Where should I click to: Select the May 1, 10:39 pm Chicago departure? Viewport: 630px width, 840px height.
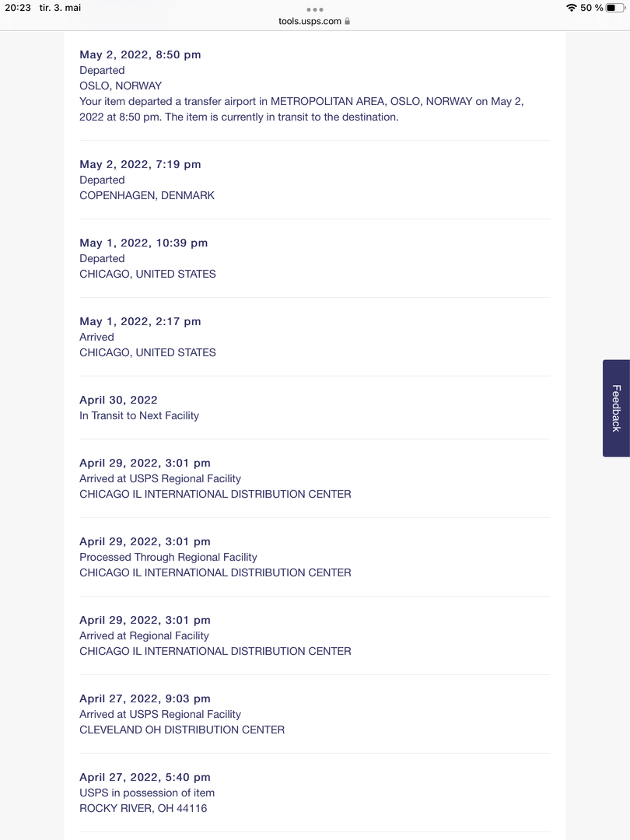pos(314,258)
